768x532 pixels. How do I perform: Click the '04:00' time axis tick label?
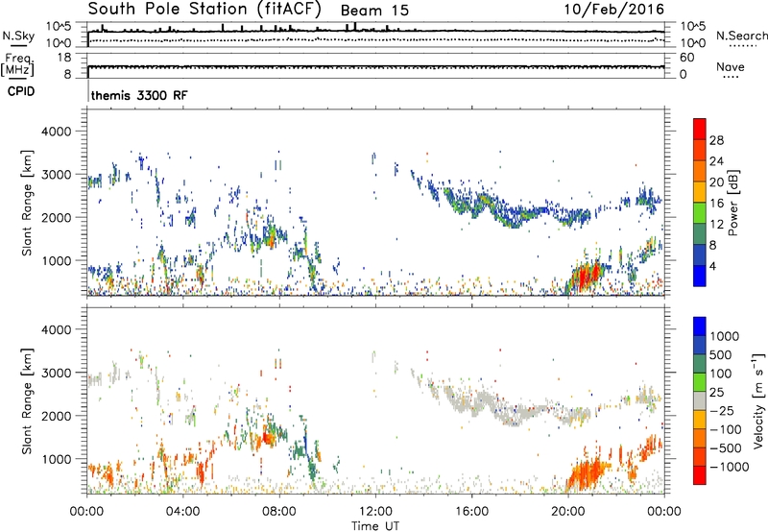click(x=182, y=512)
